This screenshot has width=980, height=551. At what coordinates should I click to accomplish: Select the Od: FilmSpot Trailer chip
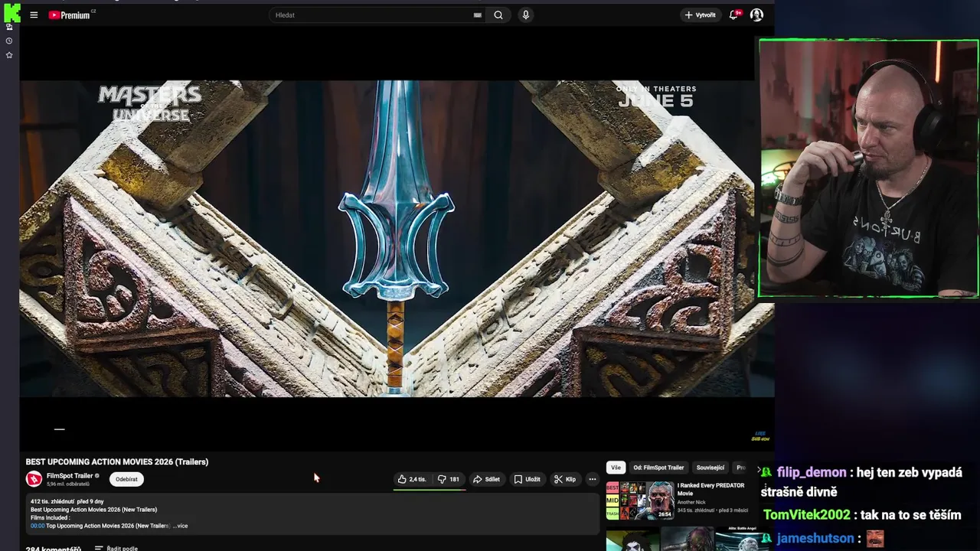(658, 468)
